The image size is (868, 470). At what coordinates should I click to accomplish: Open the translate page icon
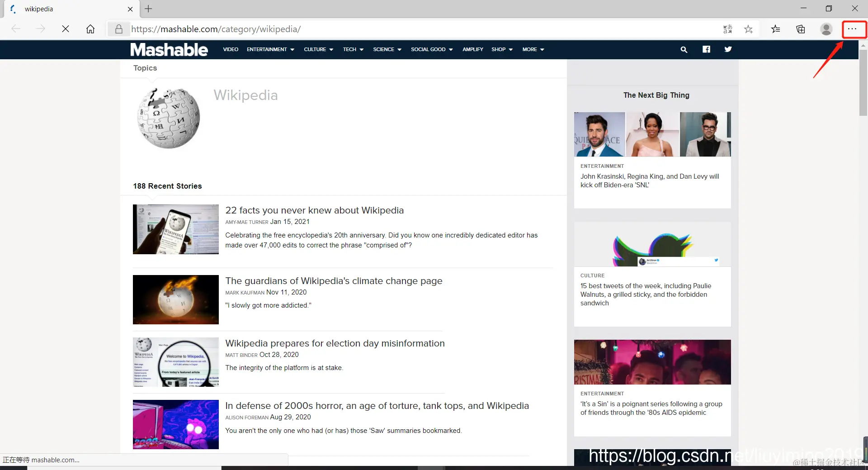[x=727, y=29]
